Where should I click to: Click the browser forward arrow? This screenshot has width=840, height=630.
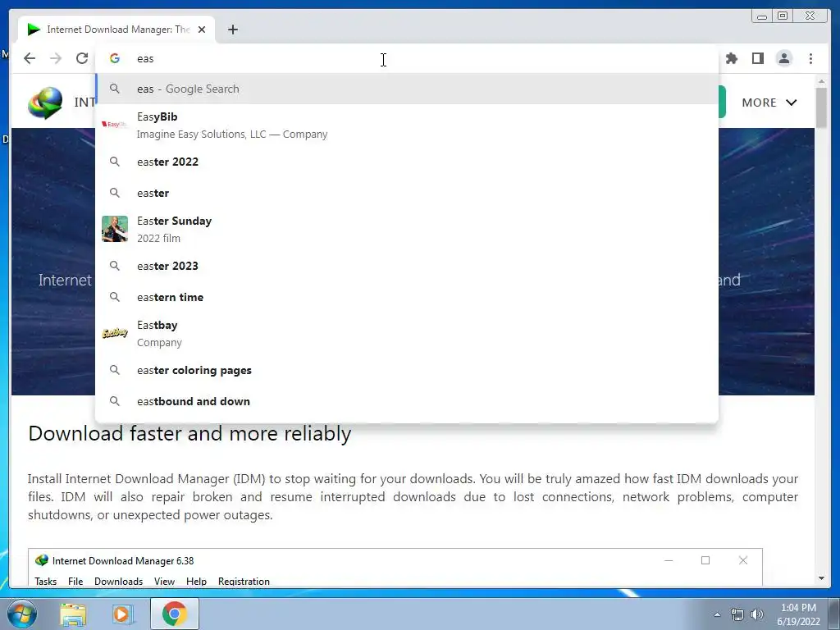pyautogui.click(x=56, y=58)
